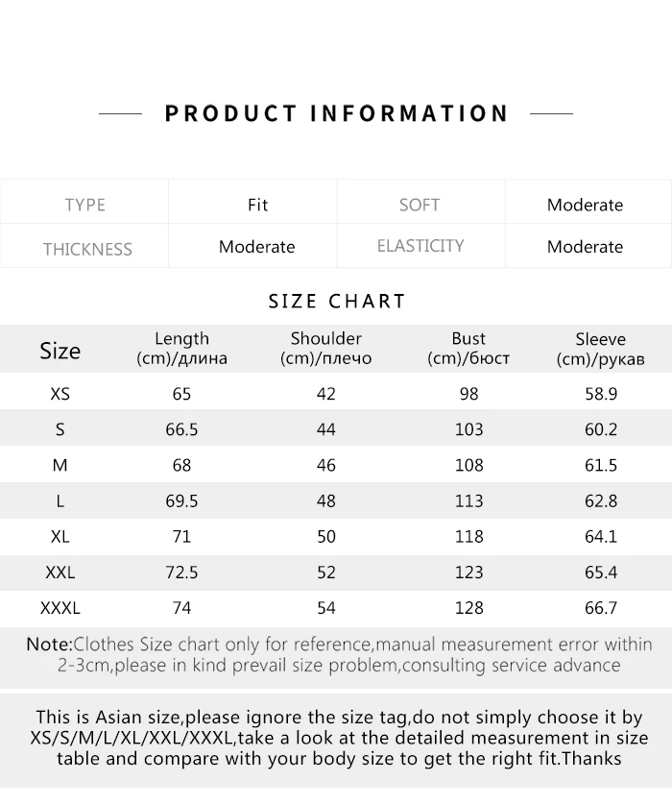Click the XXXL size row label
Screen dimensions: 672x805
60,608
